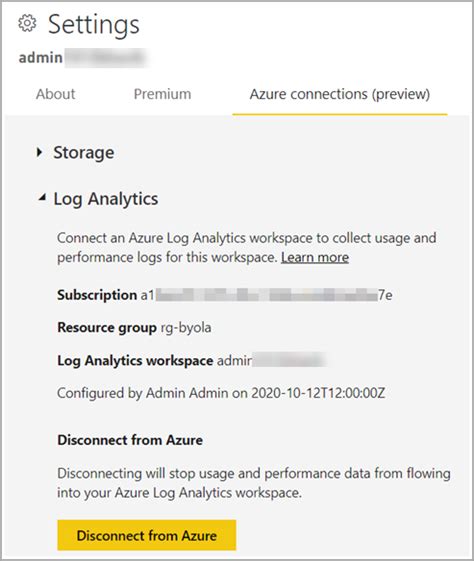This screenshot has width=474, height=561.
Task: Click the Settings gear icon
Action: coord(27,24)
